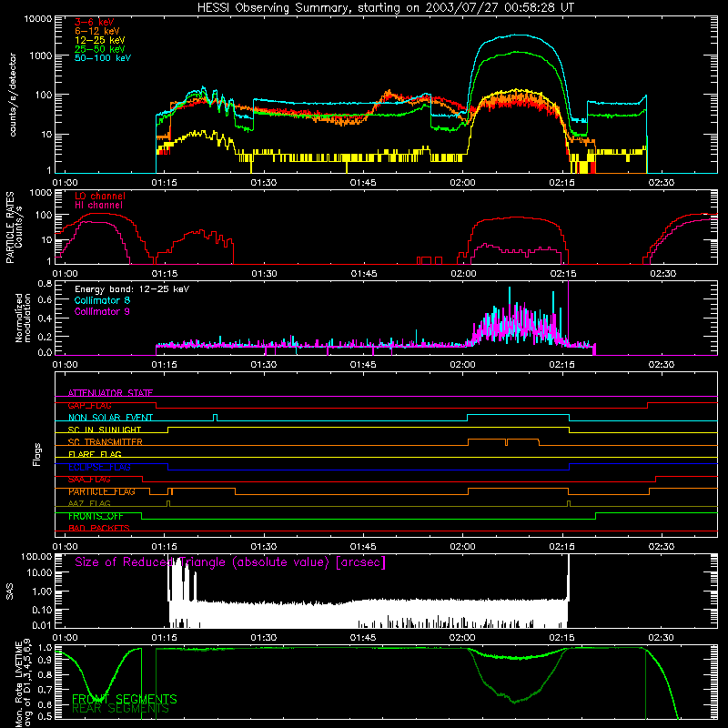Click the HESSI Observing Summary plot title
This screenshot has width=728, height=728.
(x=386, y=7)
